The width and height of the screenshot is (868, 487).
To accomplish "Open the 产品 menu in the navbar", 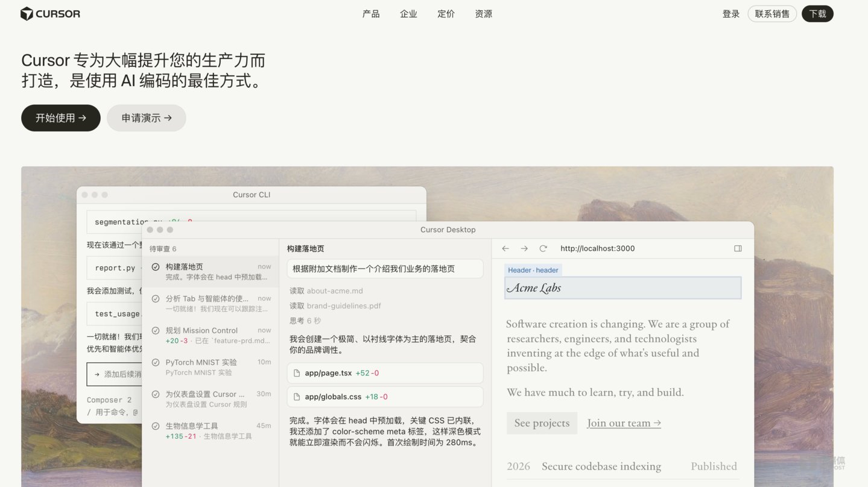I will click(x=371, y=13).
